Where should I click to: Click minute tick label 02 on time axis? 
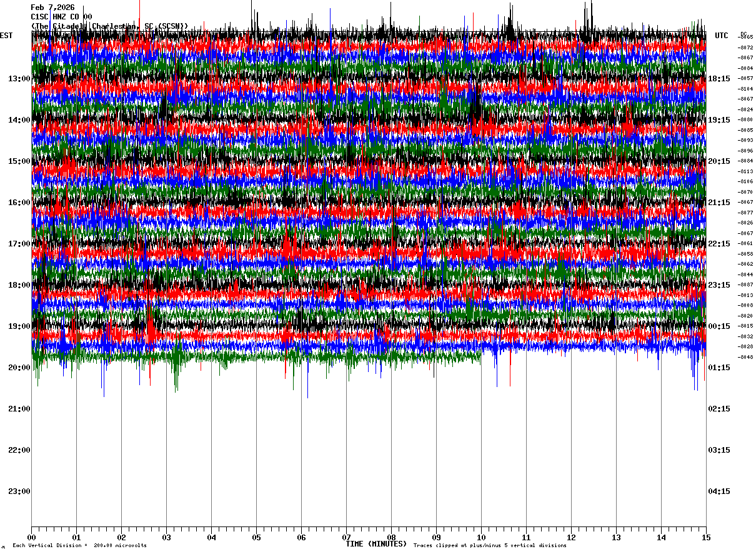pos(121,537)
